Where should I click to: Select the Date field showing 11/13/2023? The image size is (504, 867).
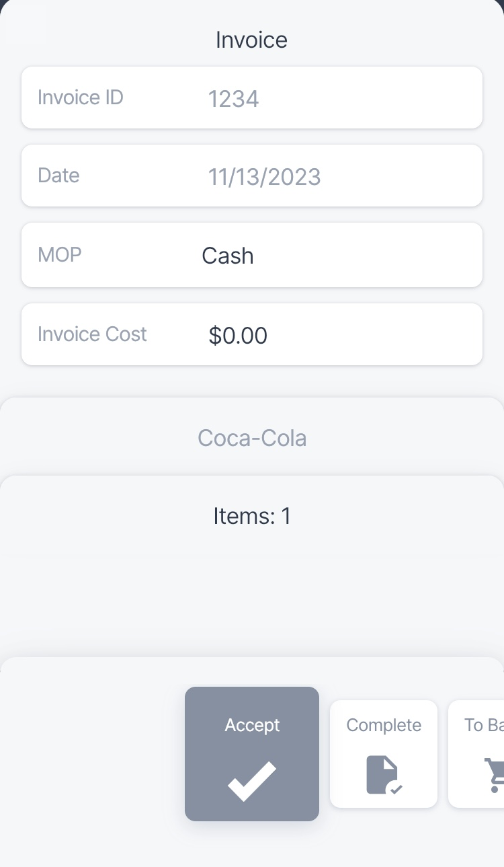pyautogui.click(x=264, y=177)
